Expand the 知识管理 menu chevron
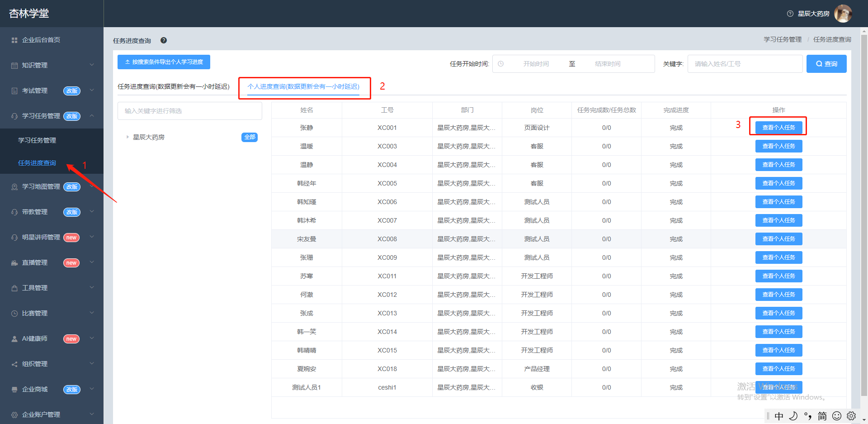Screen dimensions: 868x424 (x=92, y=65)
